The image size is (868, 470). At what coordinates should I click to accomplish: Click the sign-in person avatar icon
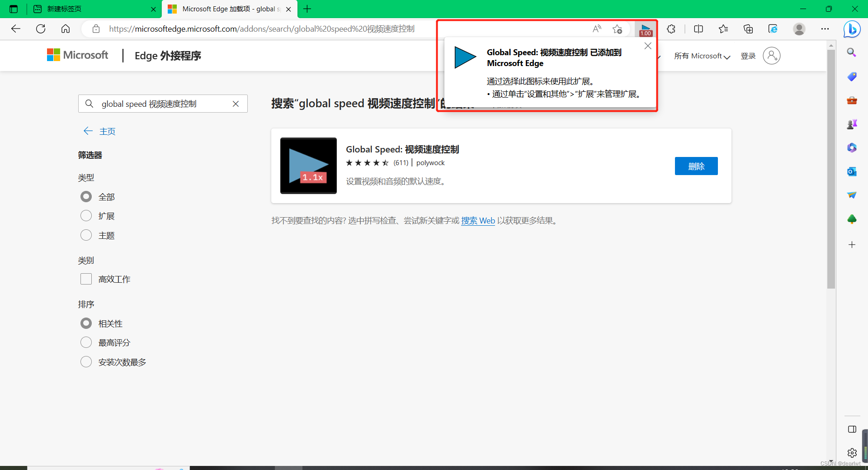[772, 56]
